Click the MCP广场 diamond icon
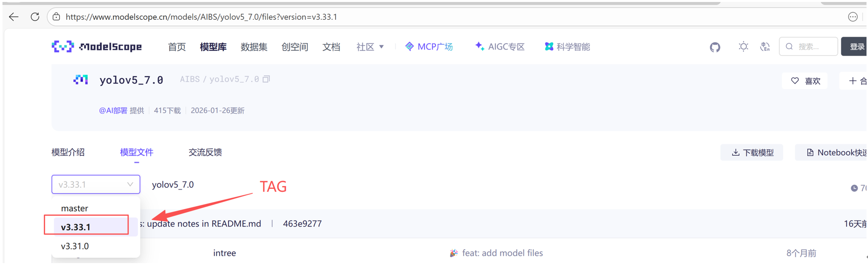 pyautogui.click(x=409, y=46)
